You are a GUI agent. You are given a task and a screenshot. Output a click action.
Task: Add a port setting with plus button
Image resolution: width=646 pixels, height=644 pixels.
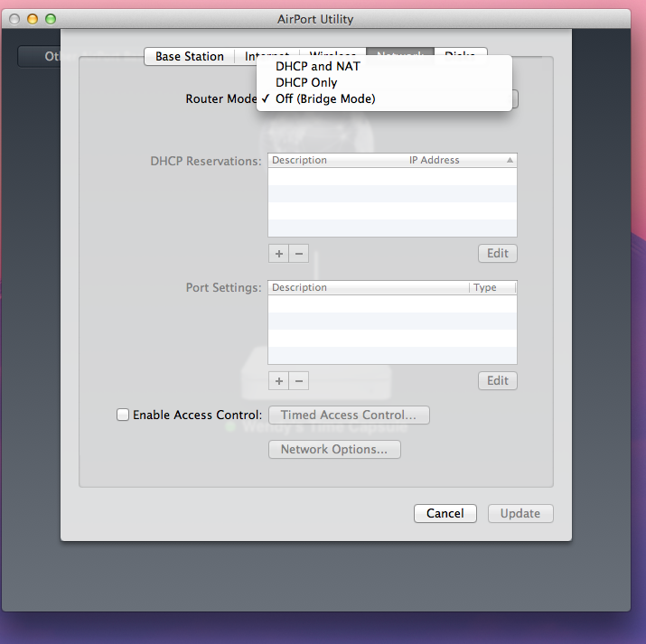coord(279,381)
